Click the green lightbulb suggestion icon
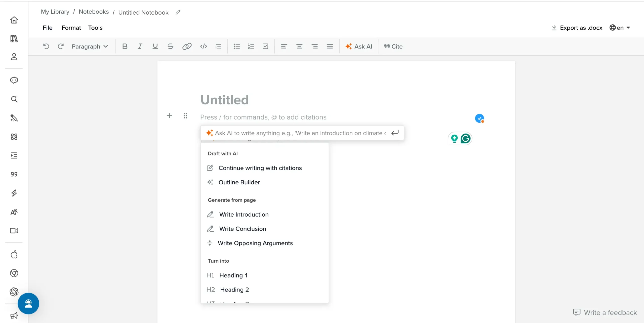Viewport: 644px width, 323px height. click(x=454, y=139)
